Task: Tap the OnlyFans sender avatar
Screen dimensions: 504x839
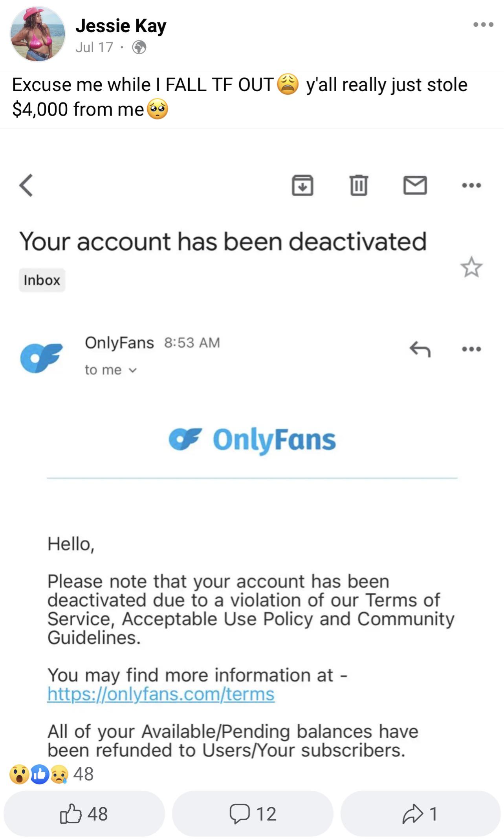Action: coord(41,357)
